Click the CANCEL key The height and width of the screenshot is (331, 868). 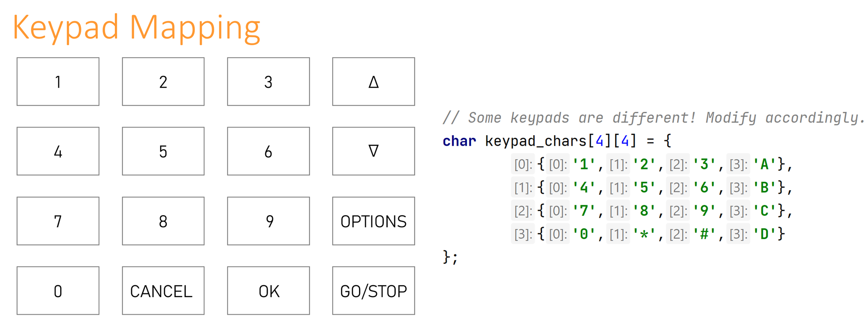[163, 291]
